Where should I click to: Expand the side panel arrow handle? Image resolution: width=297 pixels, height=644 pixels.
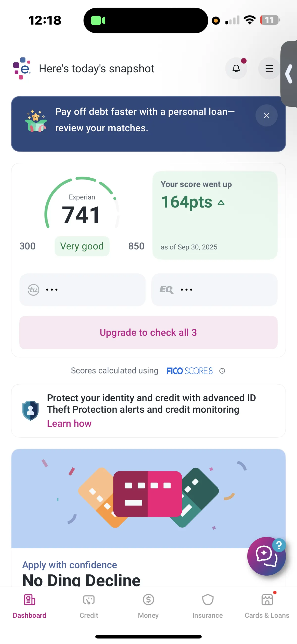[x=289, y=74]
